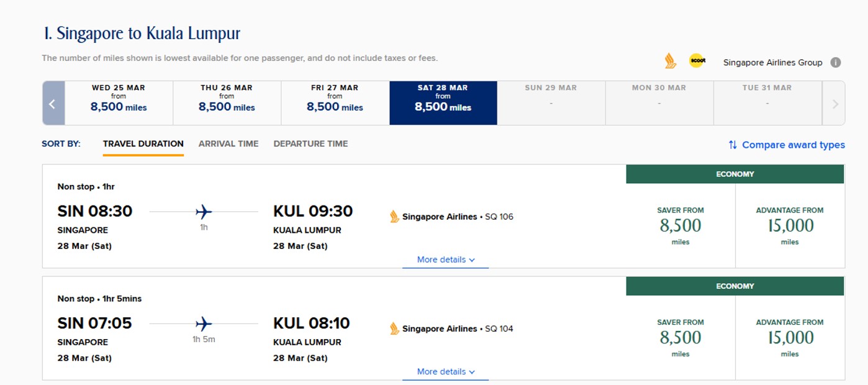Sort flights by Departure Time
The width and height of the screenshot is (868, 385).
(310, 143)
